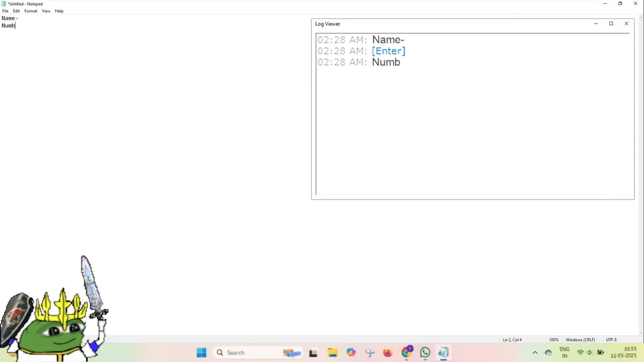644x362 pixels.
Task: Open File Explorer from the taskbar
Action: [x=332, y=353]
